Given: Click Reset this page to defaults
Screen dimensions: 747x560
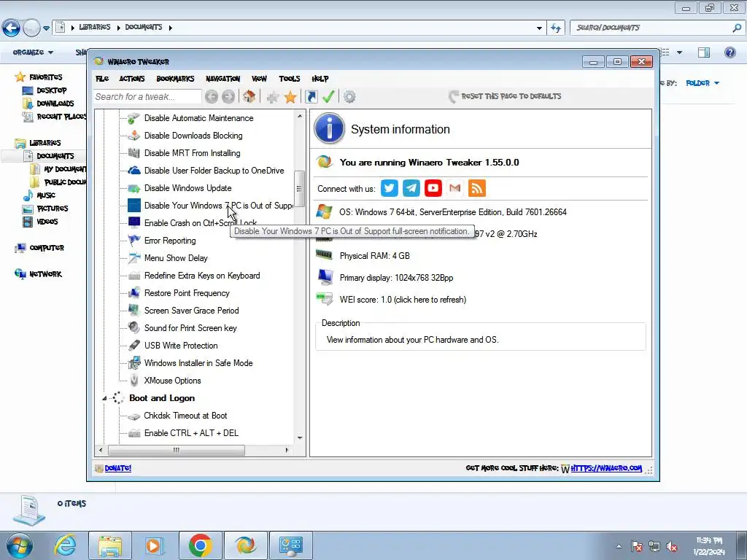Looking at the screenshot, I should 505,96.
